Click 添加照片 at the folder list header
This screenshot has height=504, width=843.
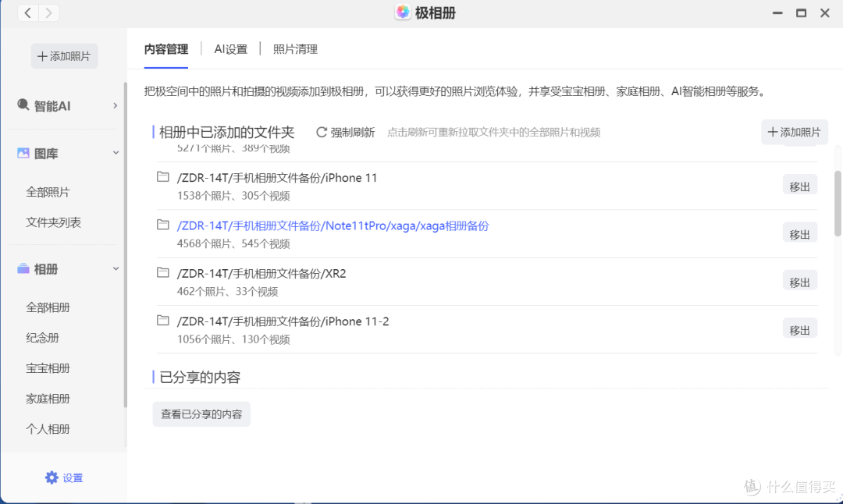click(794, 132)
